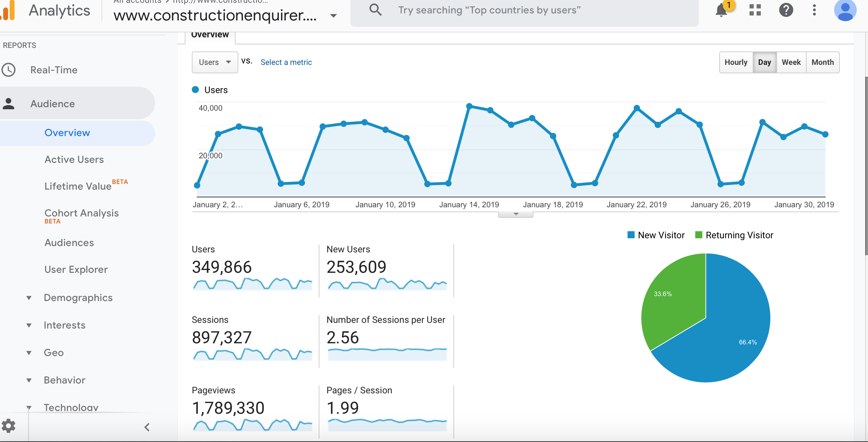Viewport: 868px width, 442px height.
Task: Click the Pageviews value 1,789,330
Action: coord(228,408)
